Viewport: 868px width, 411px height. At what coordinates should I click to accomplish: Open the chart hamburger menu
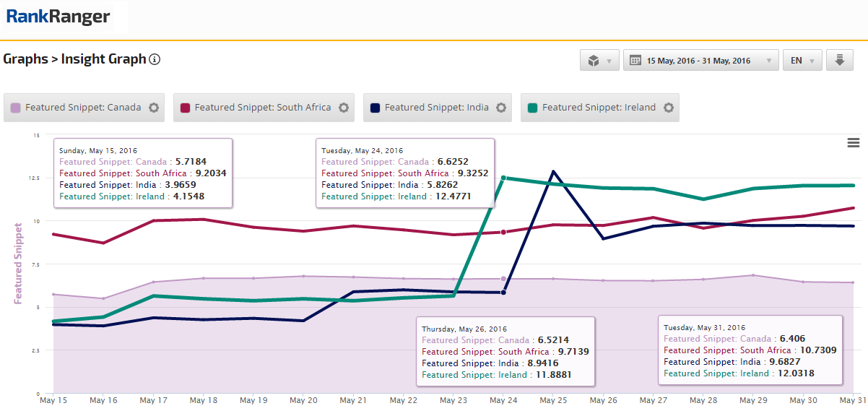tap(853, 143)
